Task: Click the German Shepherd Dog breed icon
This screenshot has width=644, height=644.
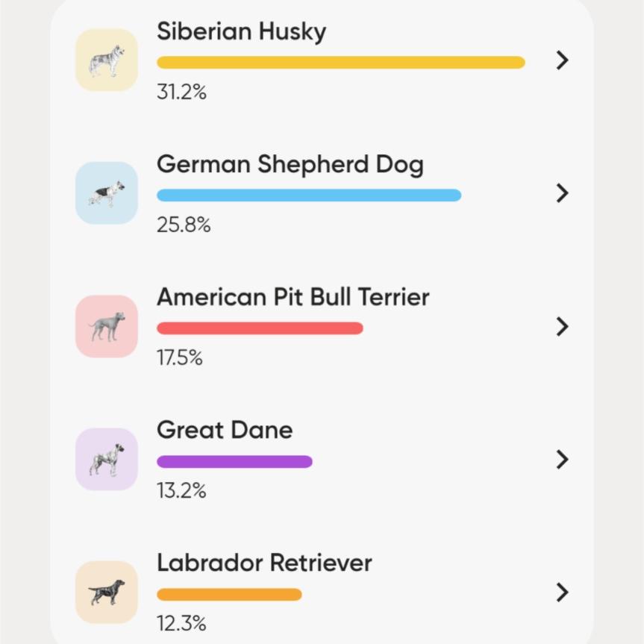Action: [107, 193]
